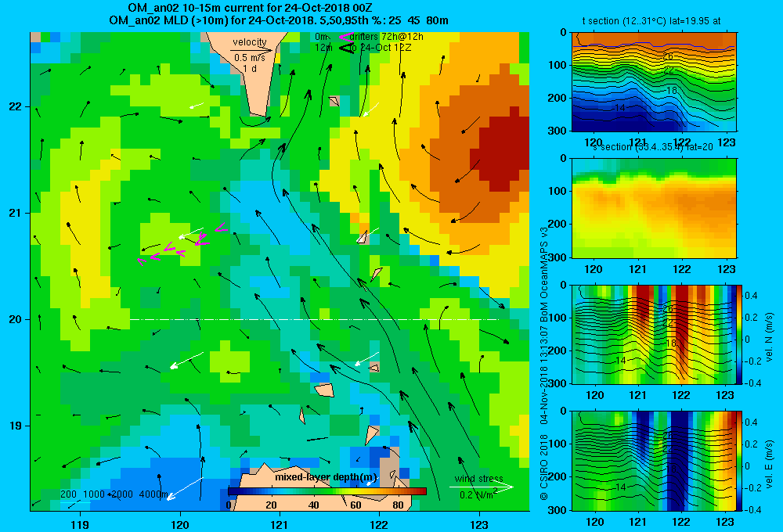Click the 20 tick label on the mixed-layer depth bar
The image size is (783, 532).
[271, 505]
